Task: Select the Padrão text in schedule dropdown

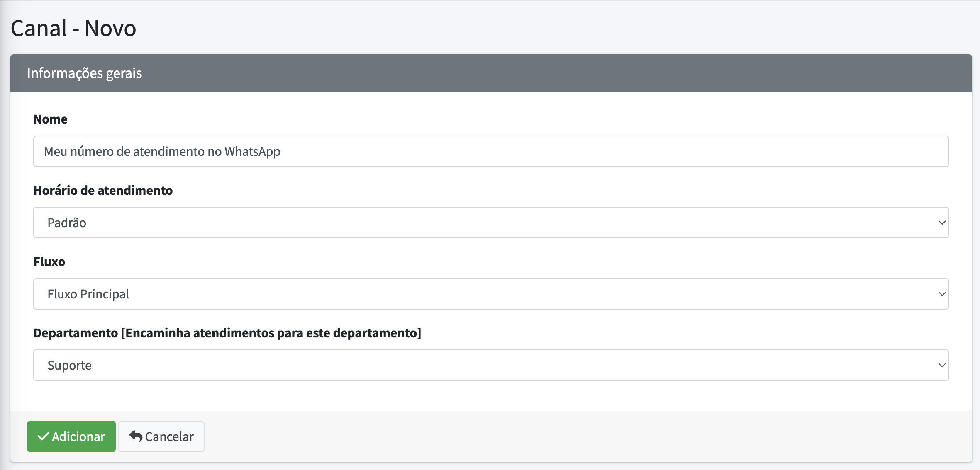Action: [67, 223]
